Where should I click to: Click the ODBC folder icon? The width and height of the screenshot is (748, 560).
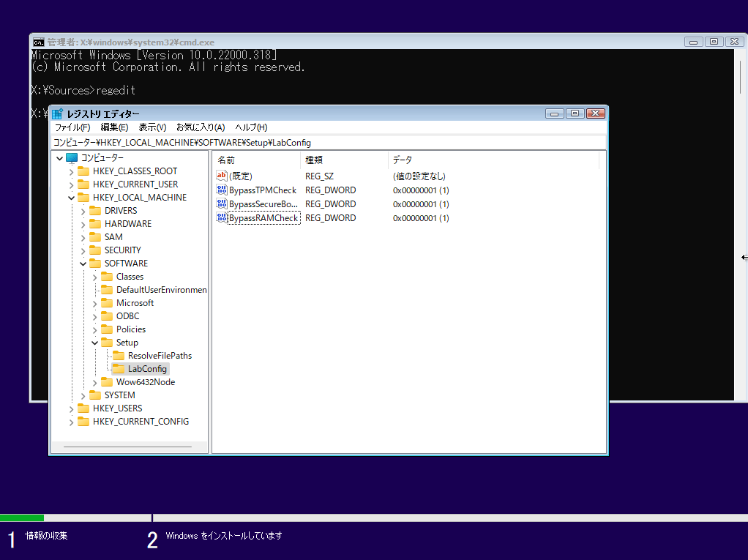pos(107,316)
